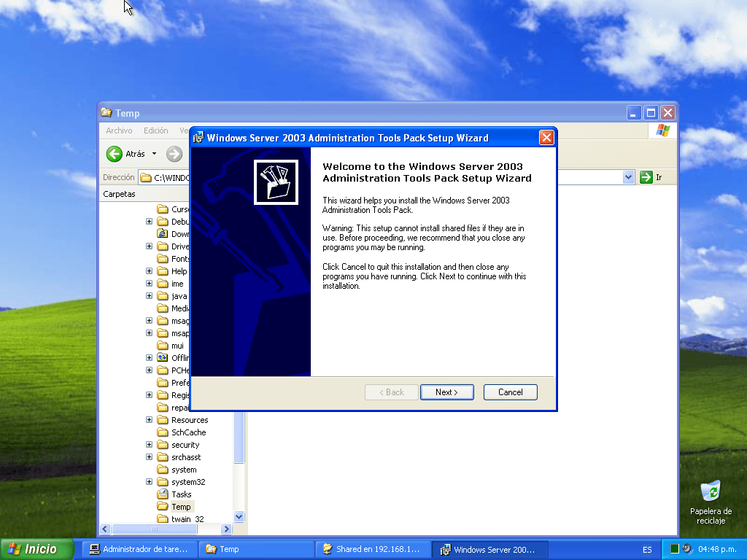Expand the Resources folder tree node
The image size is (747, 560).
pyautogui.click(x=150, y=420)
